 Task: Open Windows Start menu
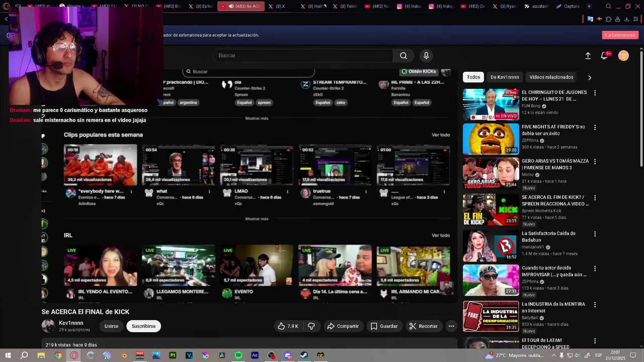pos(8,355)
